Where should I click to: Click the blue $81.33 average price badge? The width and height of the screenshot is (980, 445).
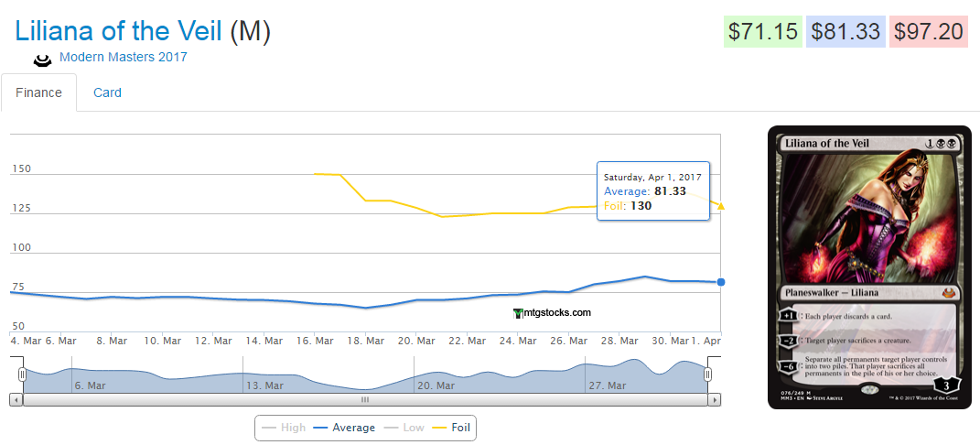(x=846, y=31)
